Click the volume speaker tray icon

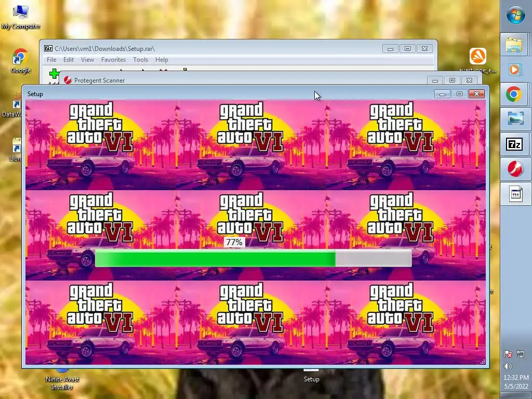(x=508, y=366)
